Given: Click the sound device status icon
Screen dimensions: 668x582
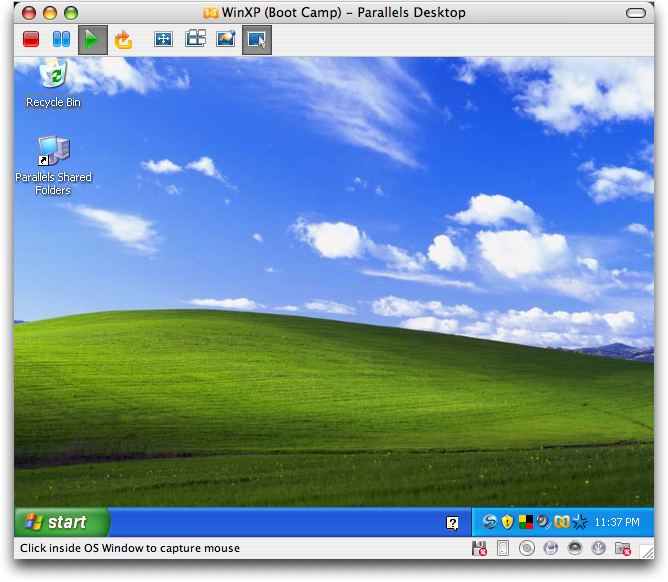Looking at the screenshot, I should (x=575, y=548).
